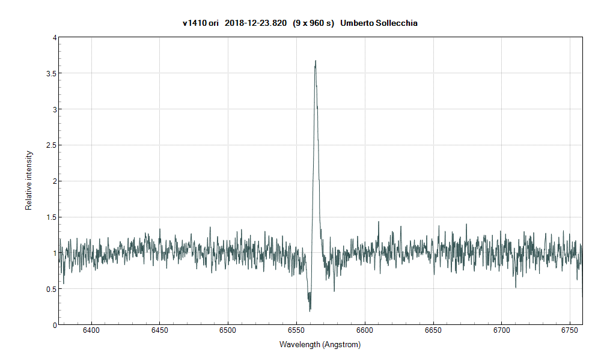601x364 pixels.
Task: Click the 1.5 y-axis tick label
Action: [x=50, y=217]
